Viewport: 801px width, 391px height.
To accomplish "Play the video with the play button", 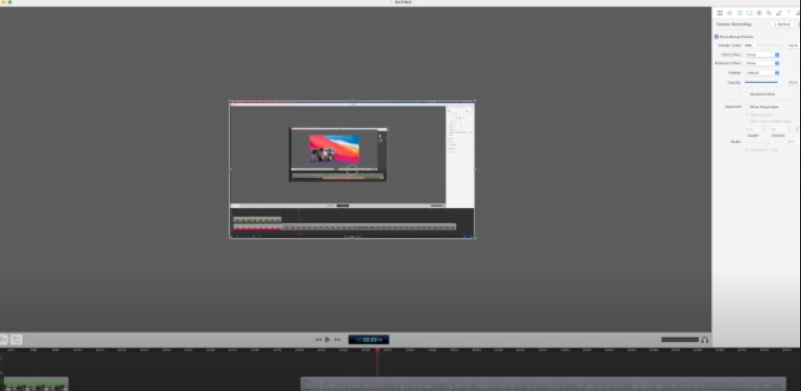I will (327, 339).
